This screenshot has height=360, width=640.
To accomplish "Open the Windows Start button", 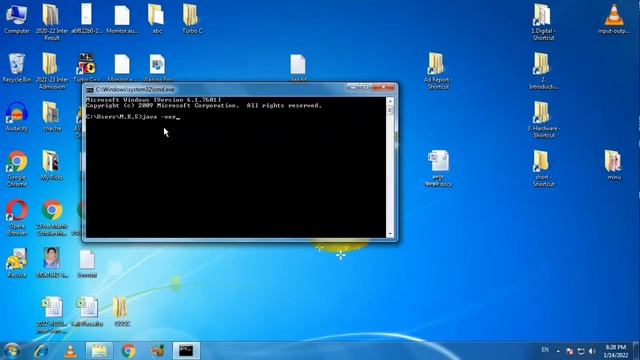I will [x=11, y=351].
